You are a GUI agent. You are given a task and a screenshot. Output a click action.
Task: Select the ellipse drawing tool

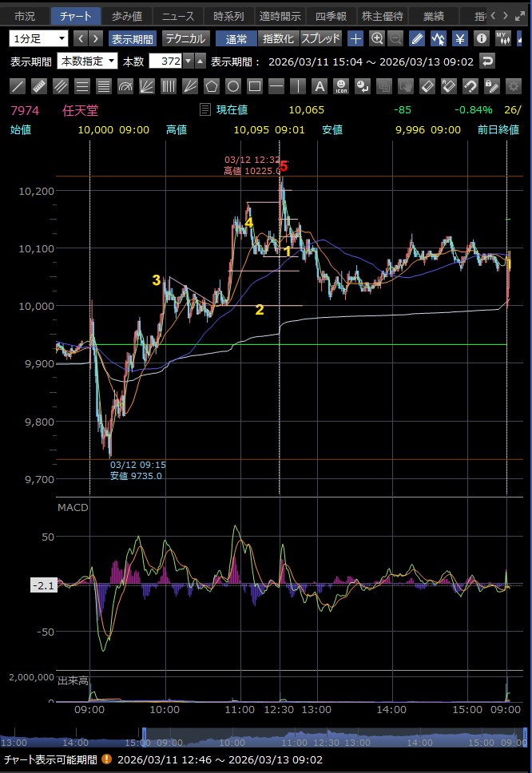point(233,85)
